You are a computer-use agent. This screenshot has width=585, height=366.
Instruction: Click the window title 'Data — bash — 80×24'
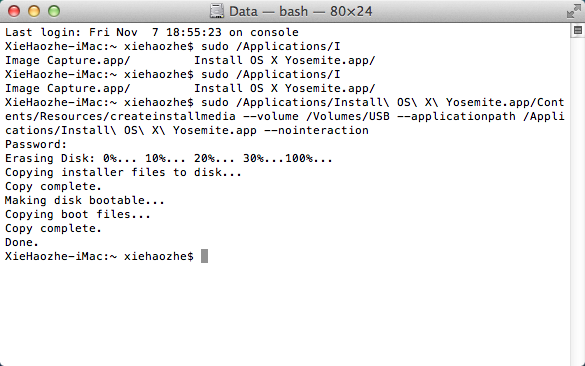(x=300, y=11)
